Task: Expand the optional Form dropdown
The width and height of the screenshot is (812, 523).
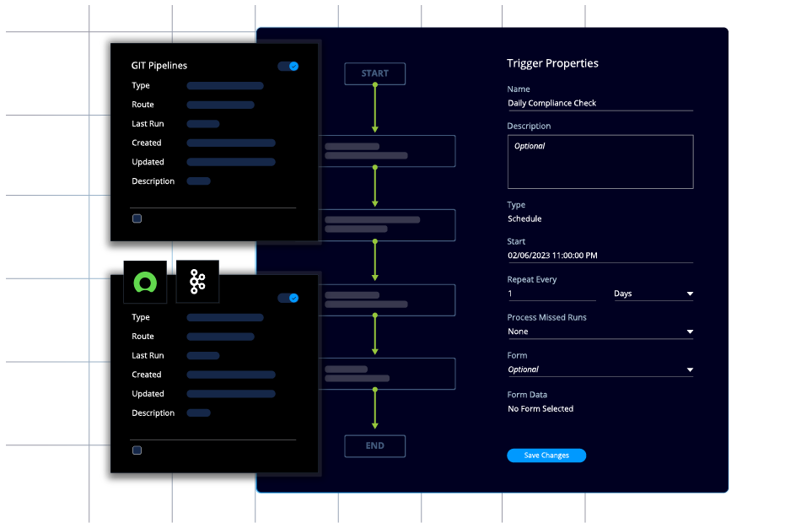Action: pyautogui.click(x=600, y=369)
